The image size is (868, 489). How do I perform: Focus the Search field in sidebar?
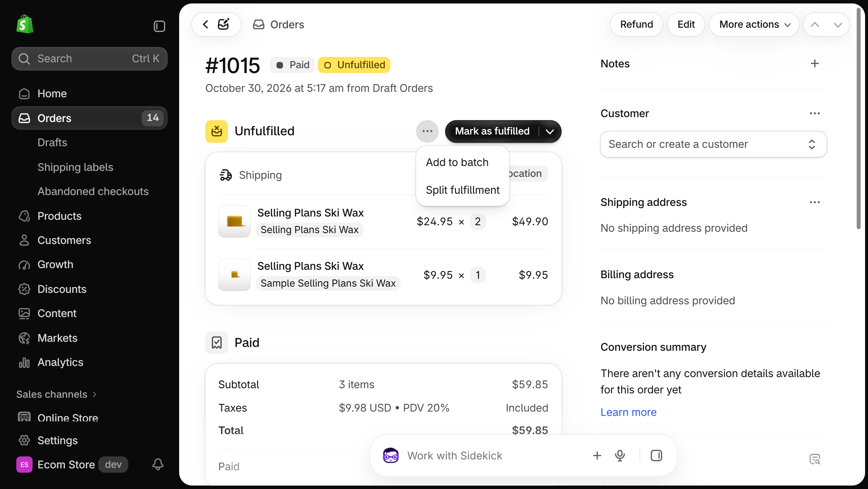pos(89,59)
